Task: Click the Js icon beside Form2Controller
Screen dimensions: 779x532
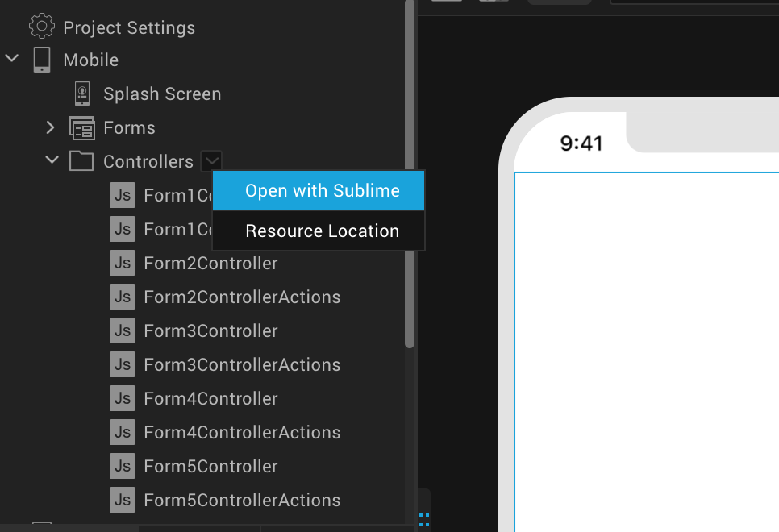Action: (122, 263)
